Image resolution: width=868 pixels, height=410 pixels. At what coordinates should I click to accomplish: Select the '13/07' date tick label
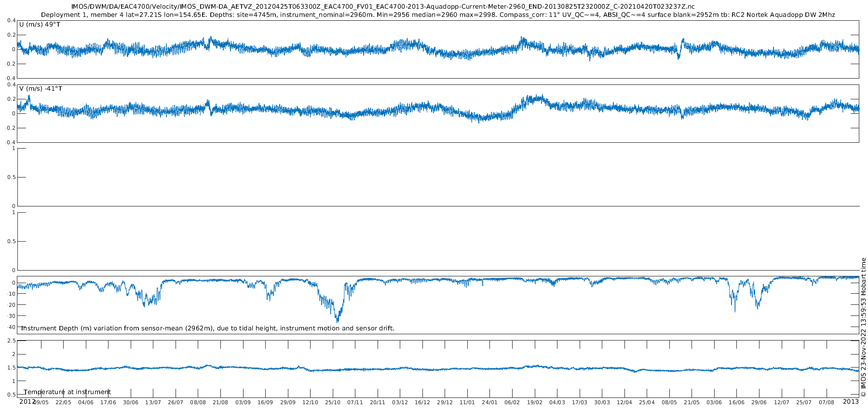click(153, 402)
